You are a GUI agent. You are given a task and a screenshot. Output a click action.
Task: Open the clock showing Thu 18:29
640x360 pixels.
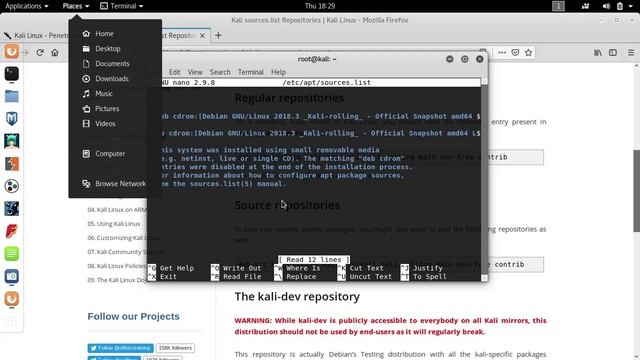click(x=320, y=6)
